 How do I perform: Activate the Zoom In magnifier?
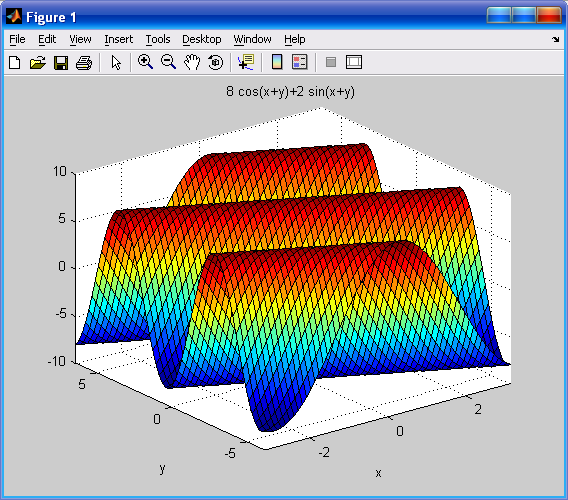[x=145, y=62]
